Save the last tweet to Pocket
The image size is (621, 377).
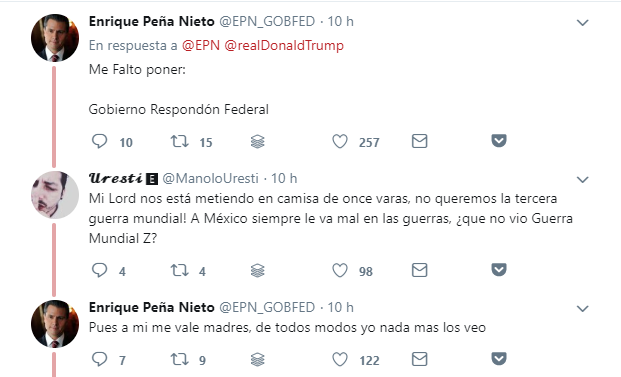tap(499, 358)
